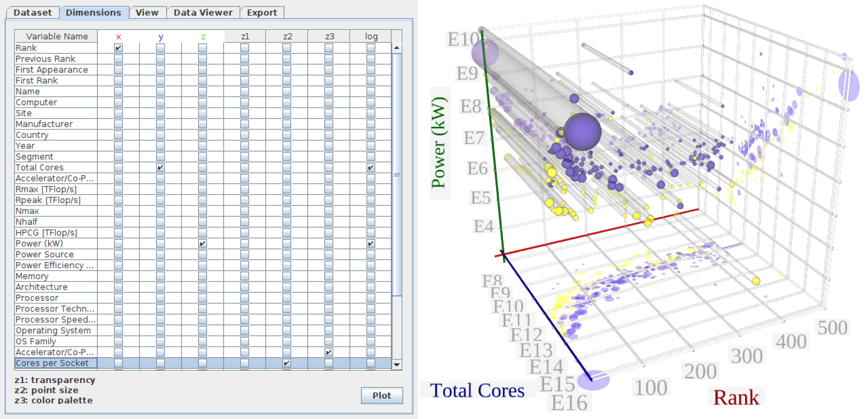Click the log column header
The image size is (868, 419).
371,36
